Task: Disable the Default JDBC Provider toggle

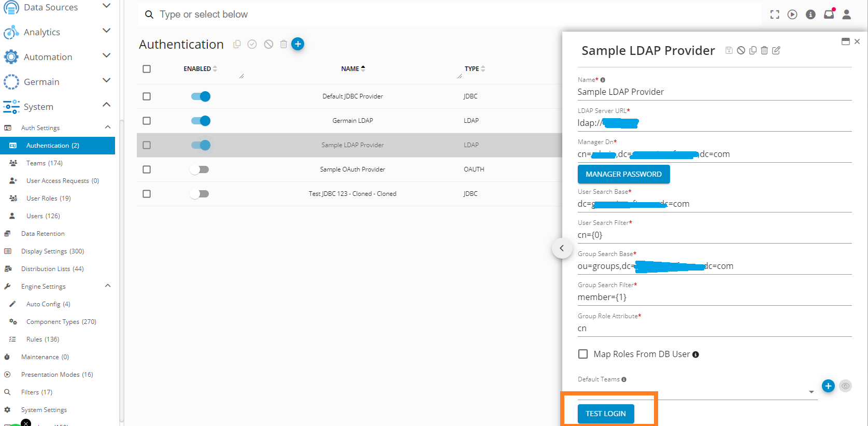Action: (x=201, y=96)
